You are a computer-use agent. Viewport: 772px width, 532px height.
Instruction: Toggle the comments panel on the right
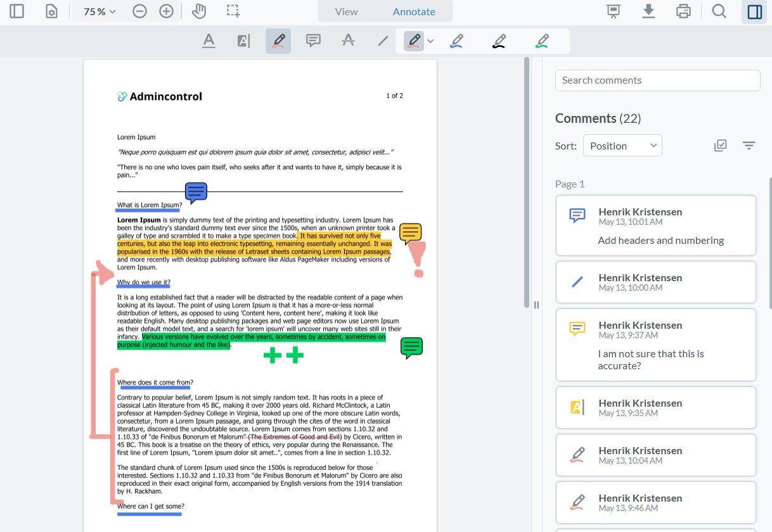click(x=754, y=11)
